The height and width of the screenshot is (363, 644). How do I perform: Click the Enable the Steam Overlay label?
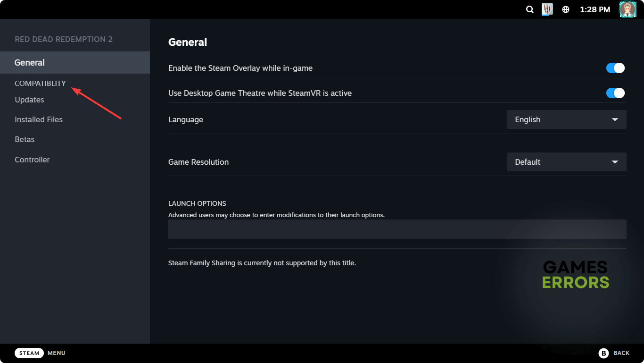[240, 68]
